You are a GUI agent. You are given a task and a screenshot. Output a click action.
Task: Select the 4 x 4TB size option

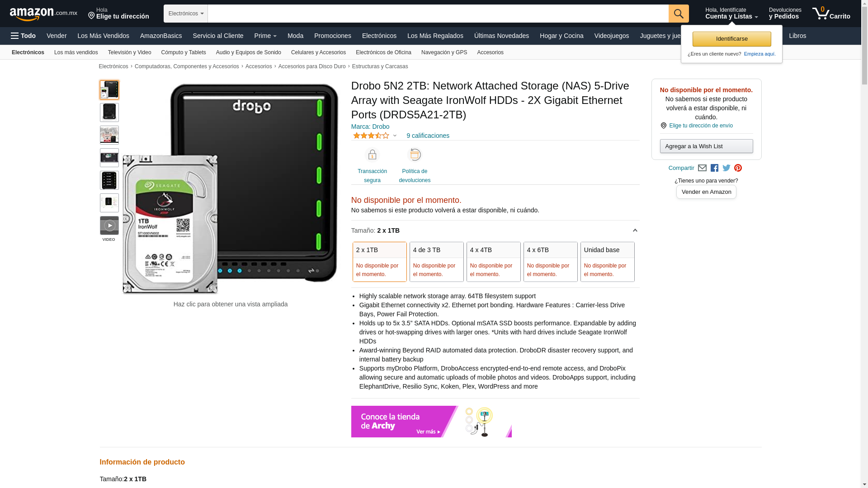coord(493,261)
